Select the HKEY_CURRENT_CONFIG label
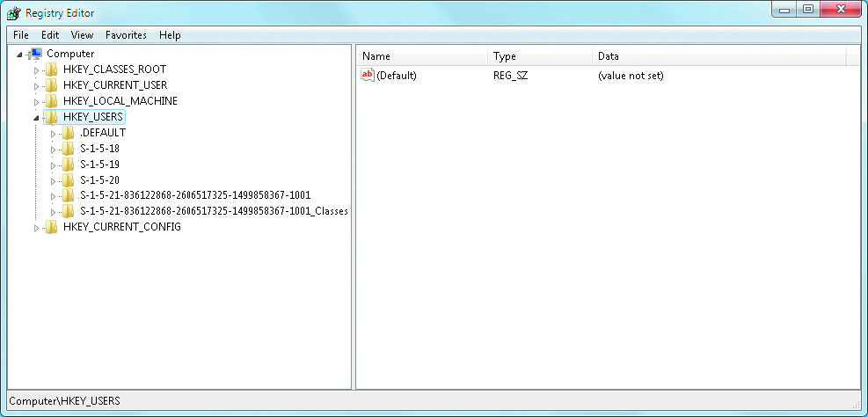 coord(121,227)
